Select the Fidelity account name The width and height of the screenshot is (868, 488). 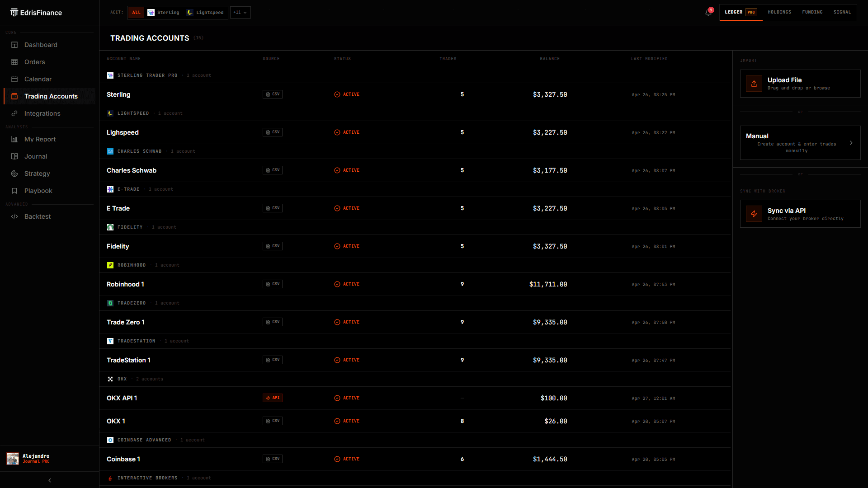[118, 246]
